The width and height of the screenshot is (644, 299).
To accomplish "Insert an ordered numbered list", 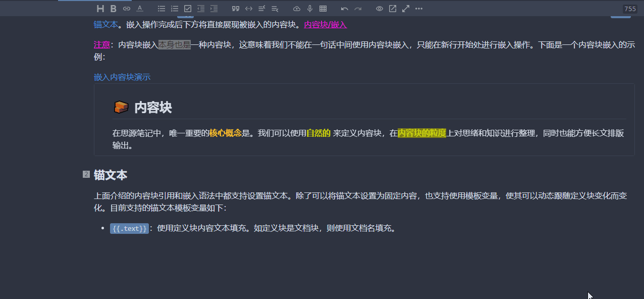I will click(x=175, y=9).
